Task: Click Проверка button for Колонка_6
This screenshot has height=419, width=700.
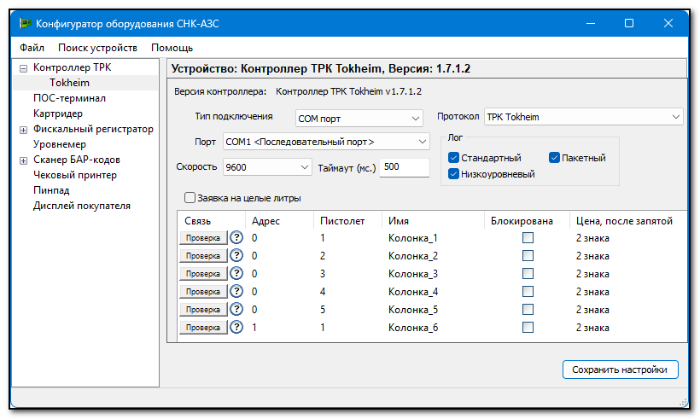Action: 203,327
